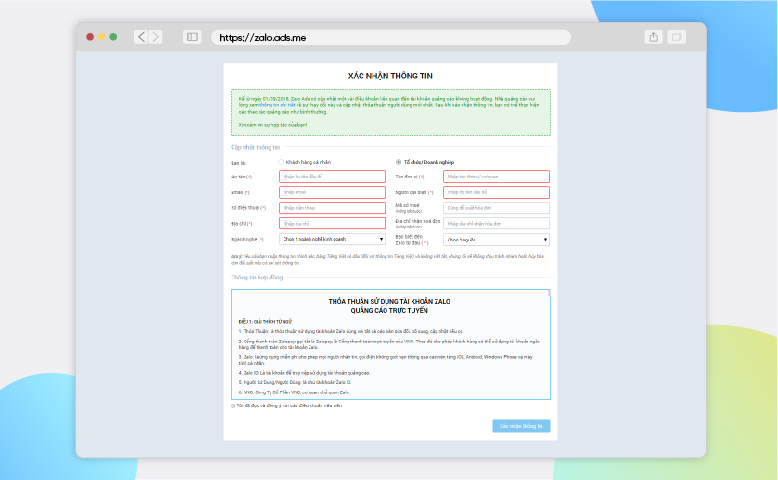
Task: Show tabs overview icon in browser toolbar
Action: 676,37
